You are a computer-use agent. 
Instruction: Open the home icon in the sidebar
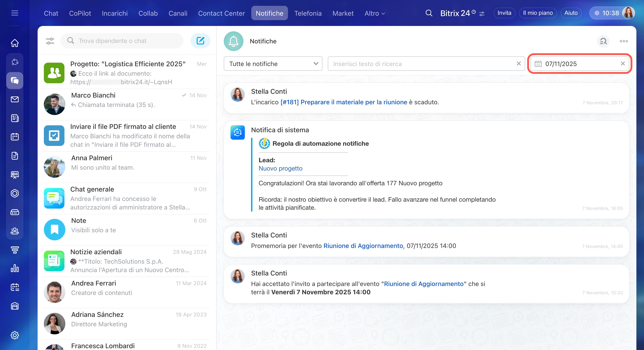click(x=15, y=43)
